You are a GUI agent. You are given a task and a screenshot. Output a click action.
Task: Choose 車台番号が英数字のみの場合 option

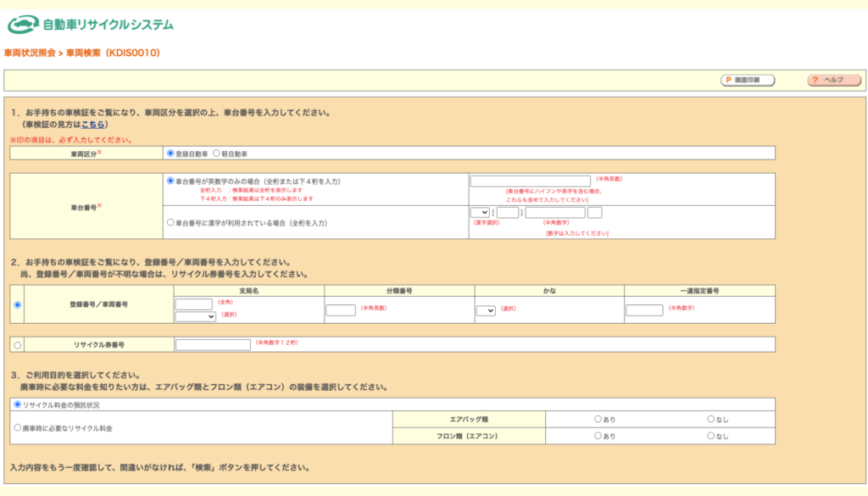[171, 181]
